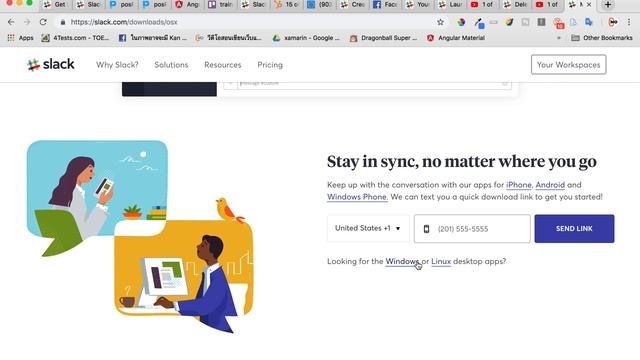The height and width of the screenshot is (360, 640).
Task: Follow the iPhone app link
Action: tap(519, 185)
